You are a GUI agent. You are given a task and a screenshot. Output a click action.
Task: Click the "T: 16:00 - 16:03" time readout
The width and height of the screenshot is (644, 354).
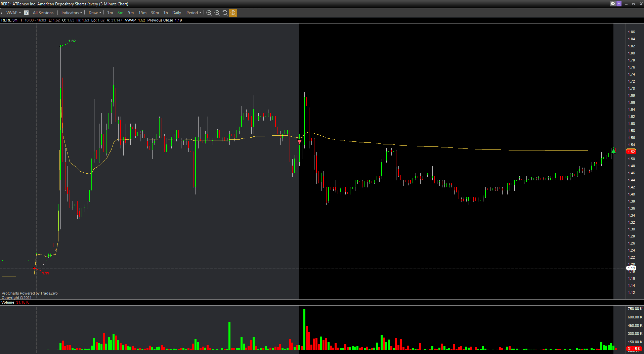[x=33, y=20]
